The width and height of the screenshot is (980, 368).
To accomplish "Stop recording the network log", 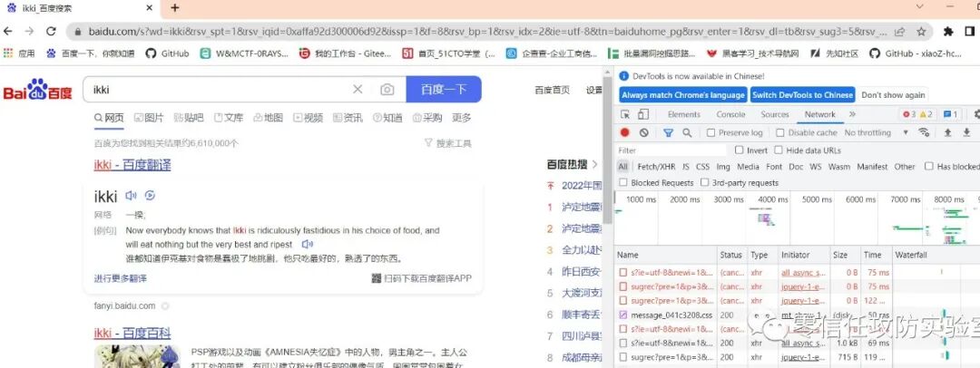I will pos(625,132).
